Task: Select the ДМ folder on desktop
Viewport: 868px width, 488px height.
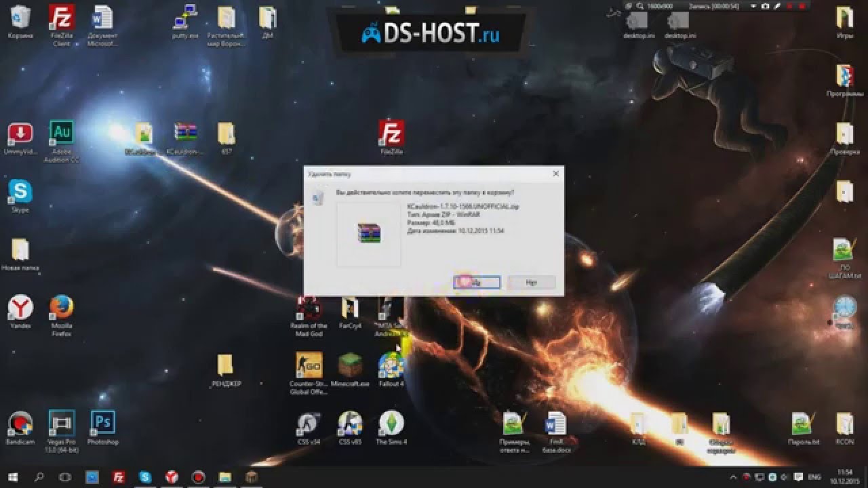Action: tap(268, 21)
